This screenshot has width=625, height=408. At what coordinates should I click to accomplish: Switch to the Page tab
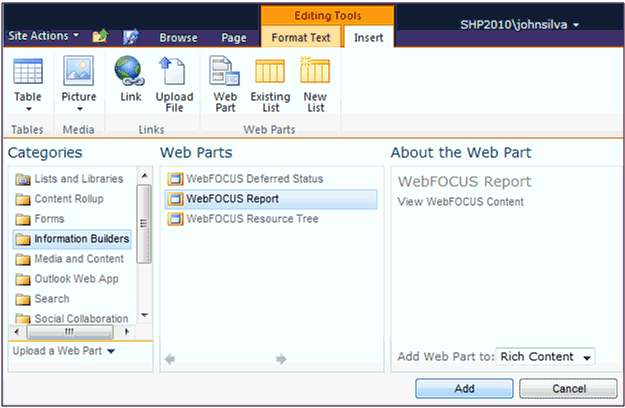click(234, 38)
